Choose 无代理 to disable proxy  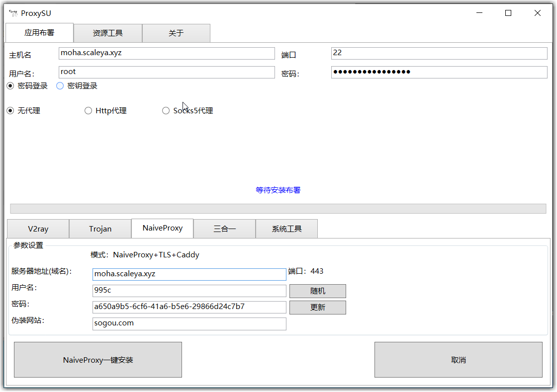pos(10,110)
